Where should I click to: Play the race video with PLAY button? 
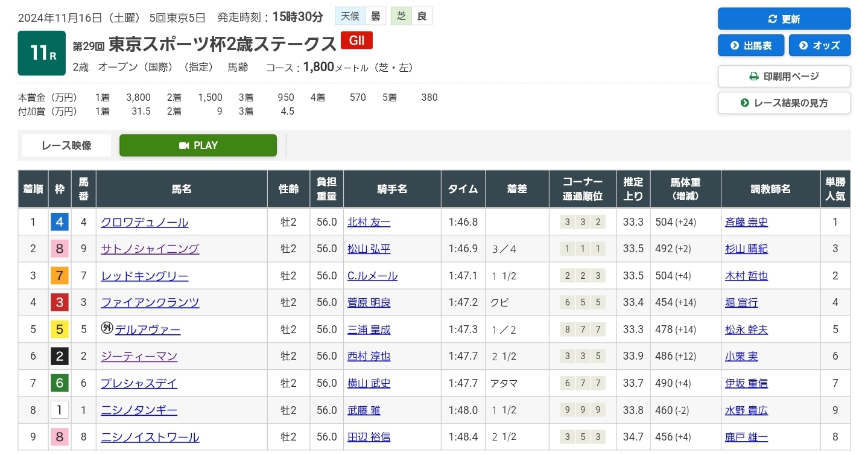pos(198,145)
